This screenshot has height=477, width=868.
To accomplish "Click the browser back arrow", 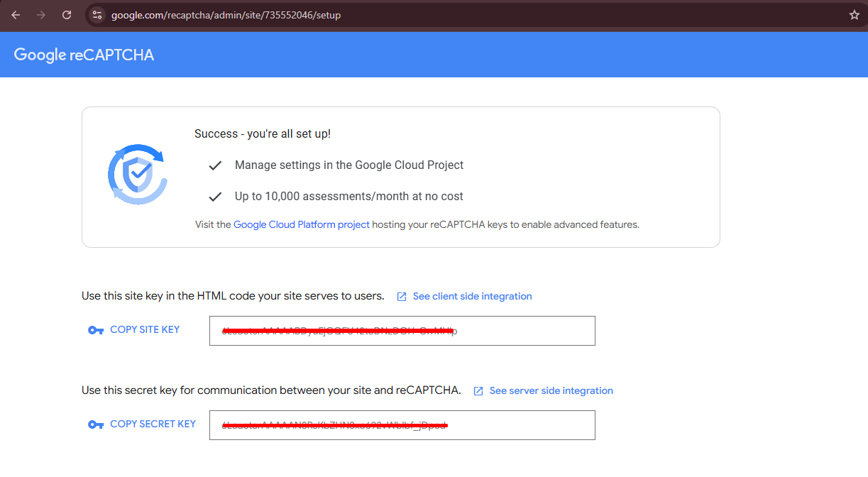I will pyautogui.click(x=16, y=15).
